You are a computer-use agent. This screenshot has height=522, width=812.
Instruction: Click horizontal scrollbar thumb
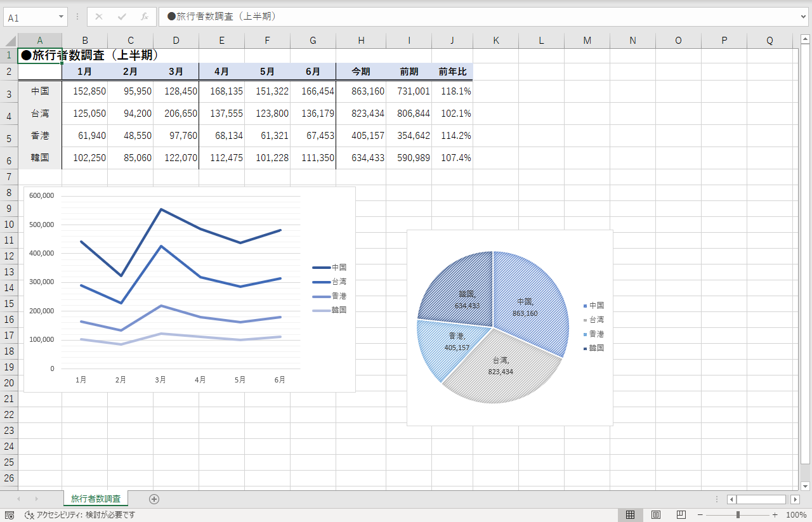click(761, 499)
